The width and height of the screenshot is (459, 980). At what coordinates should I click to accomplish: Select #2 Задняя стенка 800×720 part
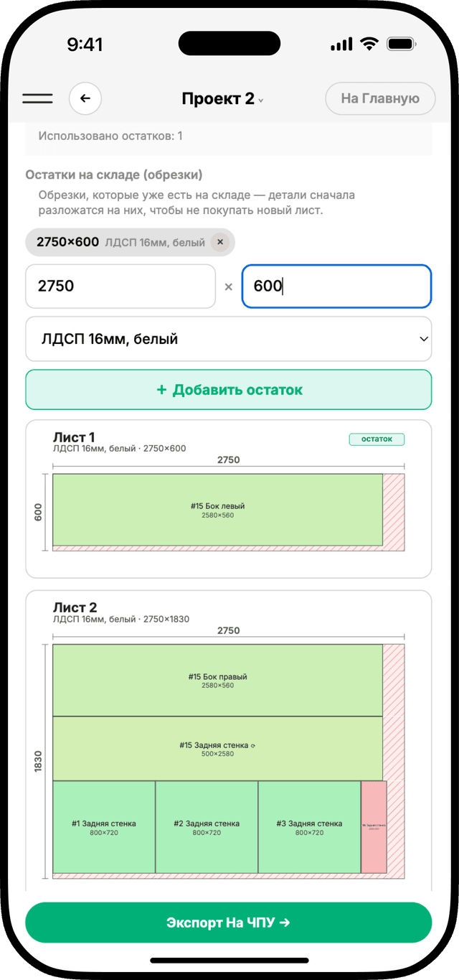[207, 827]
